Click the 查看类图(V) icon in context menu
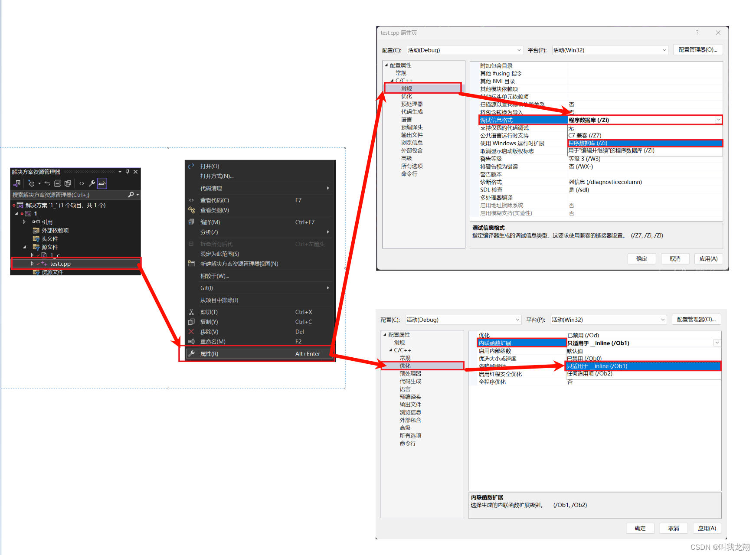Viewport: 756px width, 555px height. point(191,210)
